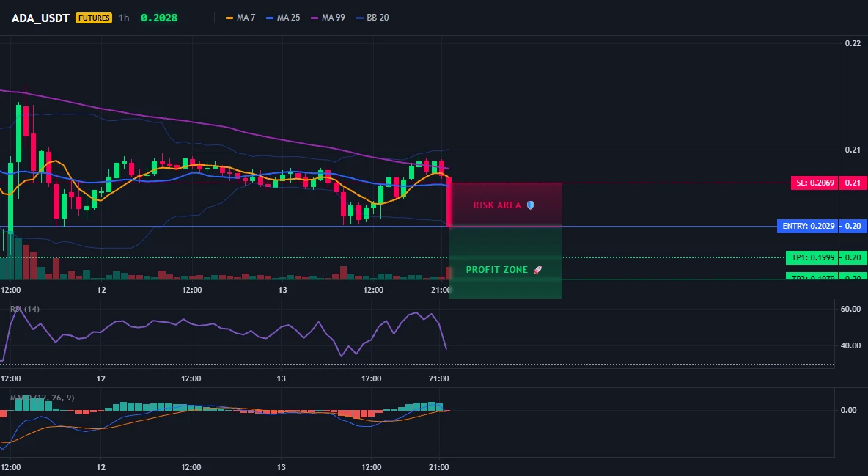Viewport: 868px width, 476px height.
Task: Click the PROFIT ZONE label
Action: (497, 270)
